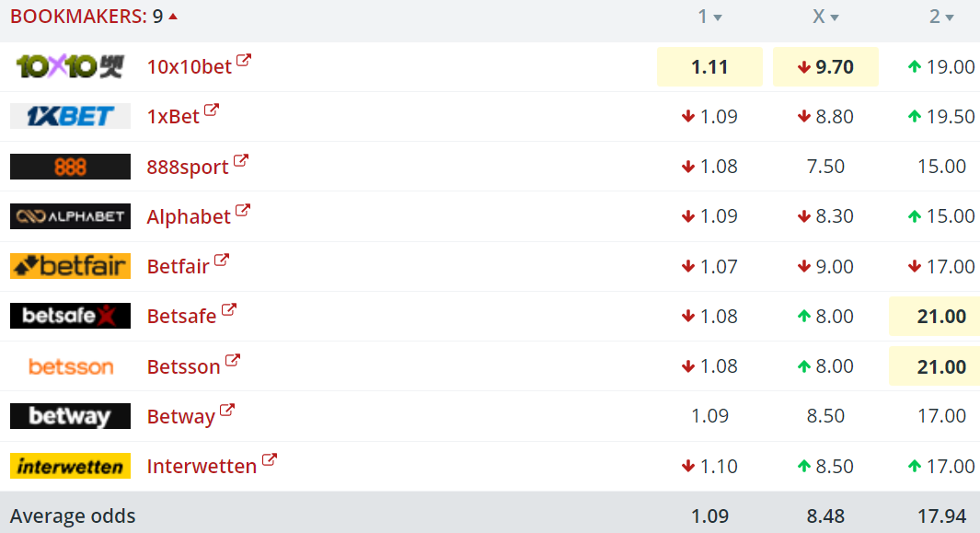This screenshot has height=533, width=980.
Task: Click Betway home odds 1.09
Action: pos(709,416)
